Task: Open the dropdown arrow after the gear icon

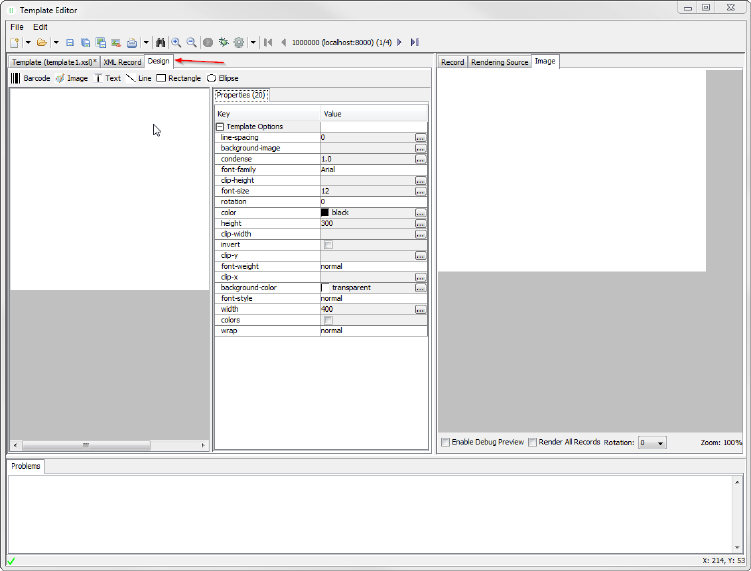Action: coord(253,43)
